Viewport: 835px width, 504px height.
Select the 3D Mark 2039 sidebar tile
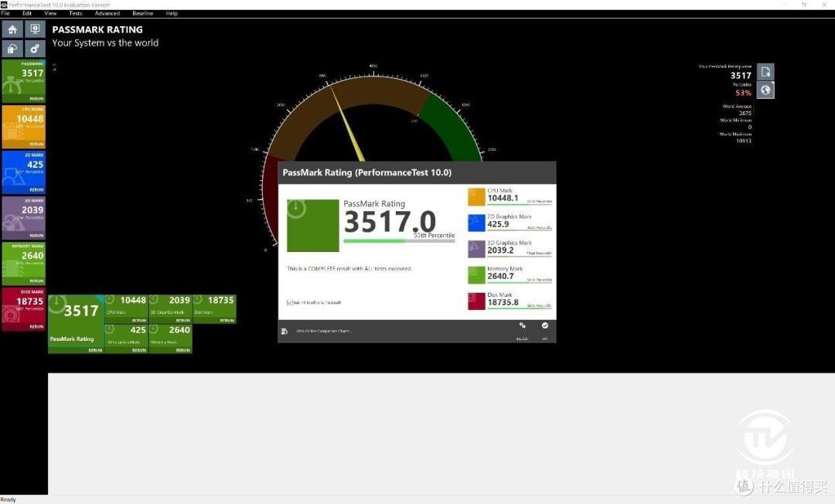click(x=23, y=218)
